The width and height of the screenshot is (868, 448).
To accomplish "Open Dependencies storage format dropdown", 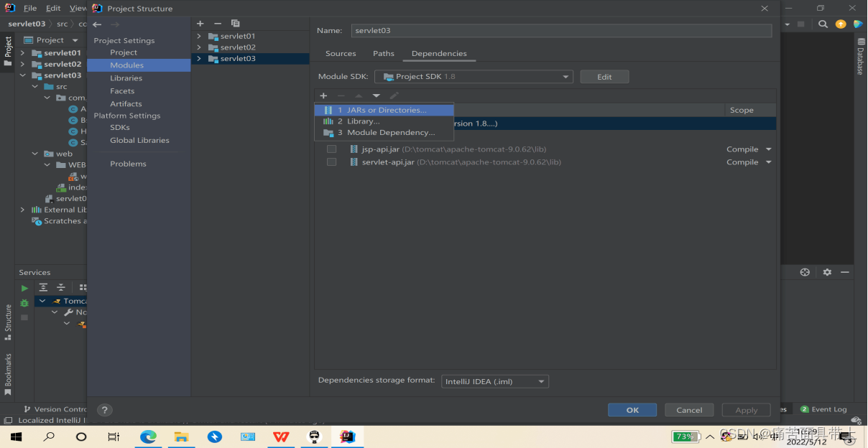I will (495, 381).
